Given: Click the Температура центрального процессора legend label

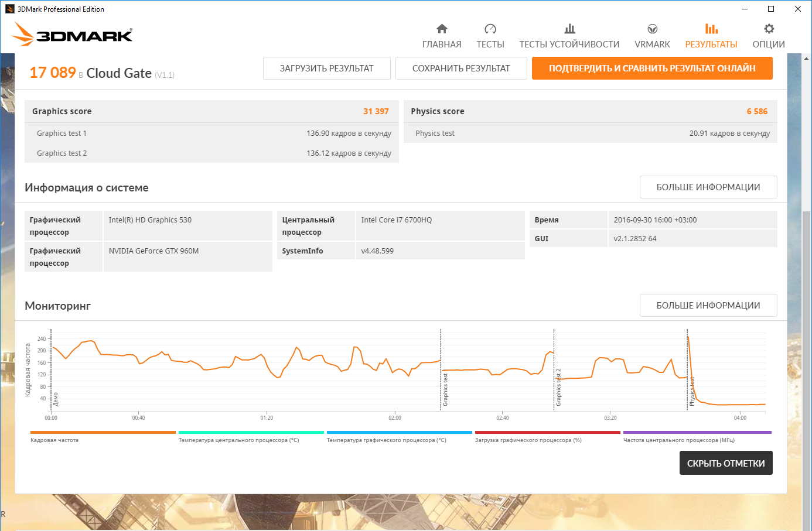Looking at the screenshot, I should (x=238, y=440).
